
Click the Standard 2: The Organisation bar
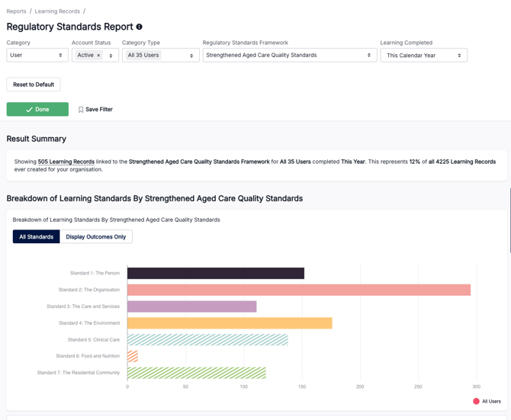pyautogui.click(x=298, y=290)
